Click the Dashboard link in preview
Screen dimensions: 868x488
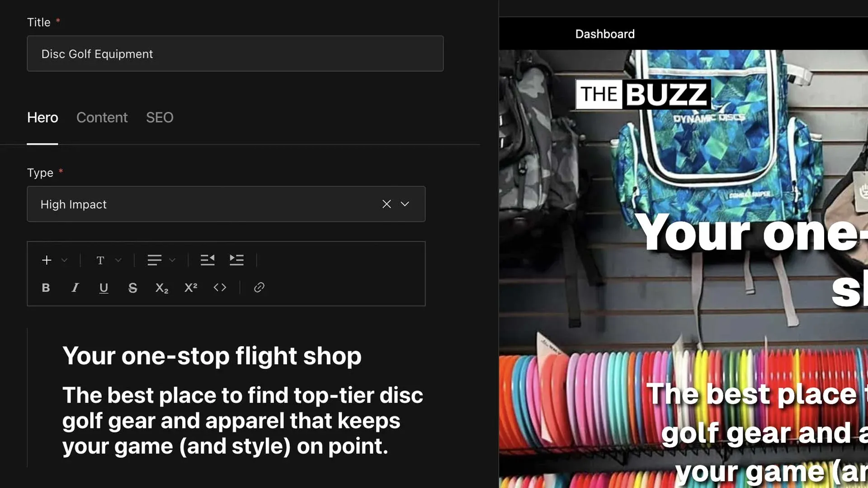pyautogui.click(x=605, y=34)
